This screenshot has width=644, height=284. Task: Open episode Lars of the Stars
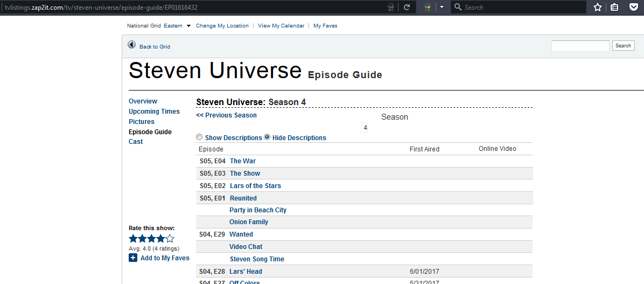[255, 186]
